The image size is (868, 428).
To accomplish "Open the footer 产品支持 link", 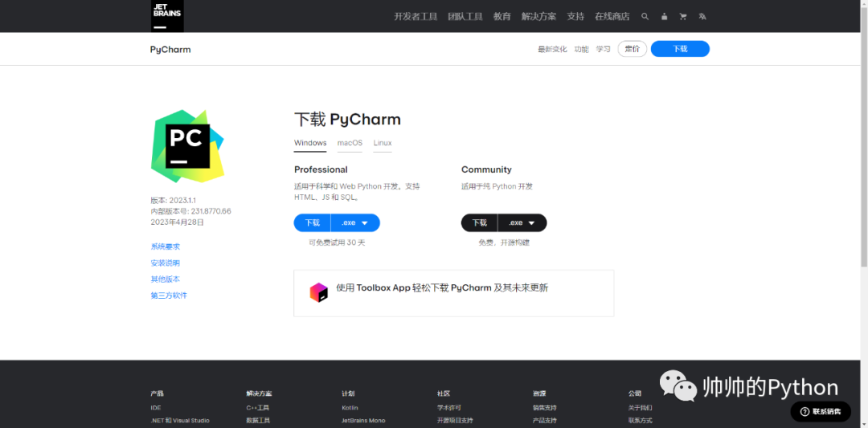I will 545,420.
